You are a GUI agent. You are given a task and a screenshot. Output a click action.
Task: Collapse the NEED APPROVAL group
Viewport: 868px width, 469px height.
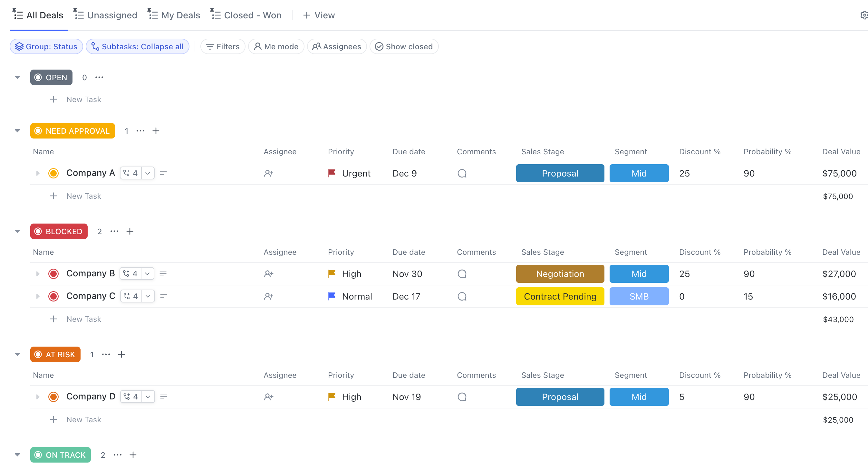[x=17, y=131]
